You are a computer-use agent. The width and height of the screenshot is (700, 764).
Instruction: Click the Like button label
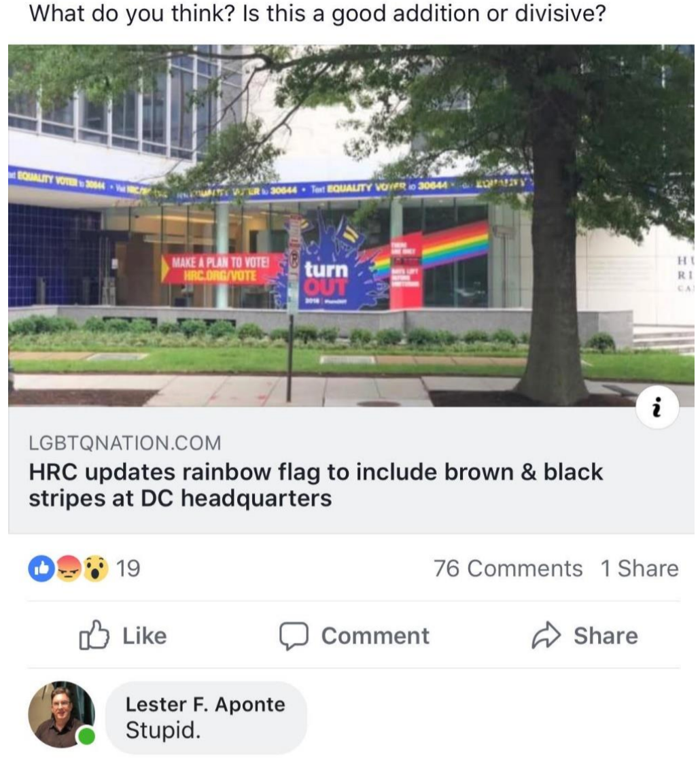pyautogui.click(x=145, y=636)
